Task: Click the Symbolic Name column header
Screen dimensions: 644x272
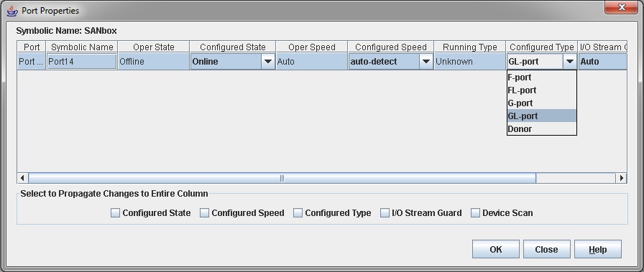Action: [x=82, y=47]
